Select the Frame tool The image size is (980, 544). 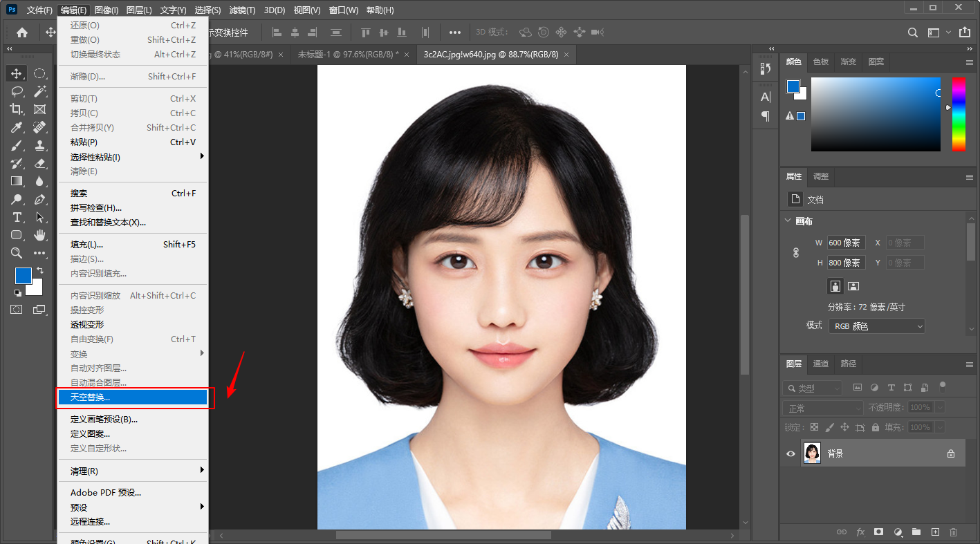(x=40, y=109)
